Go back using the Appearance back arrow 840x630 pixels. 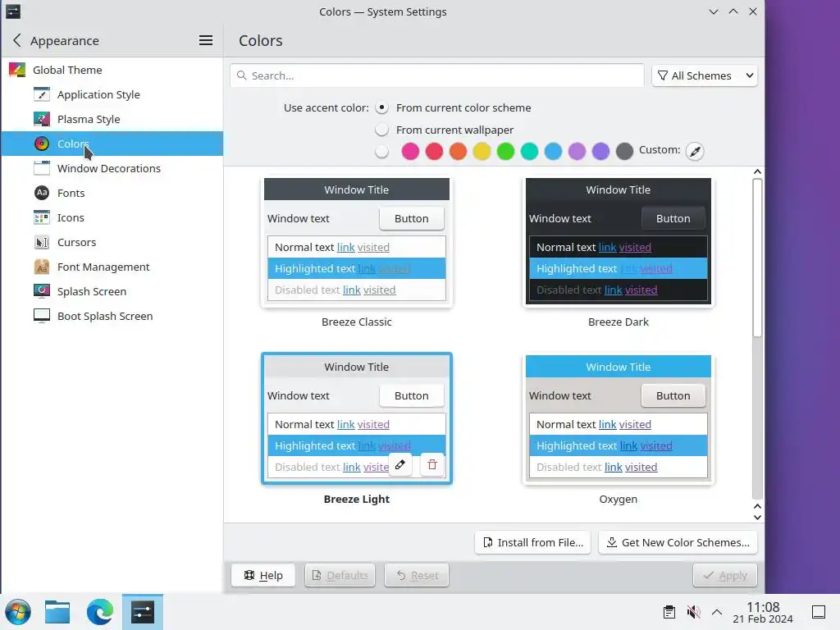(17, 40)
